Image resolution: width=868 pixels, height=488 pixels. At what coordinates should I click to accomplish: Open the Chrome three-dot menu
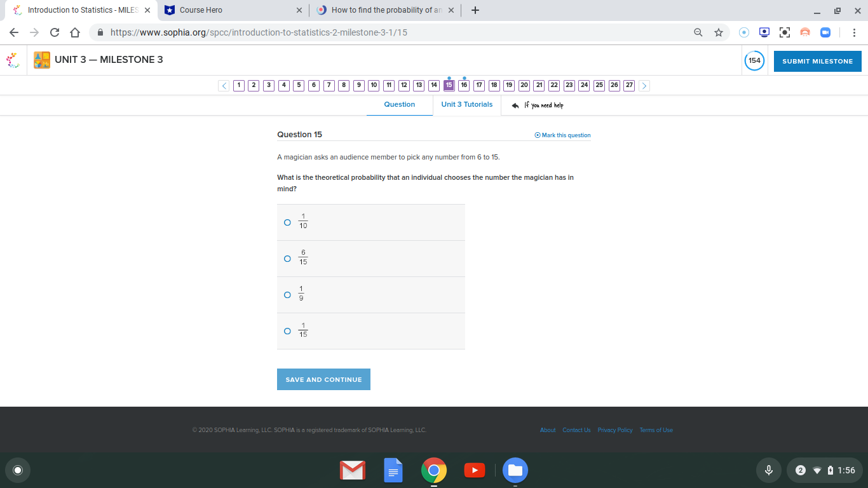[x=855, y=32]
